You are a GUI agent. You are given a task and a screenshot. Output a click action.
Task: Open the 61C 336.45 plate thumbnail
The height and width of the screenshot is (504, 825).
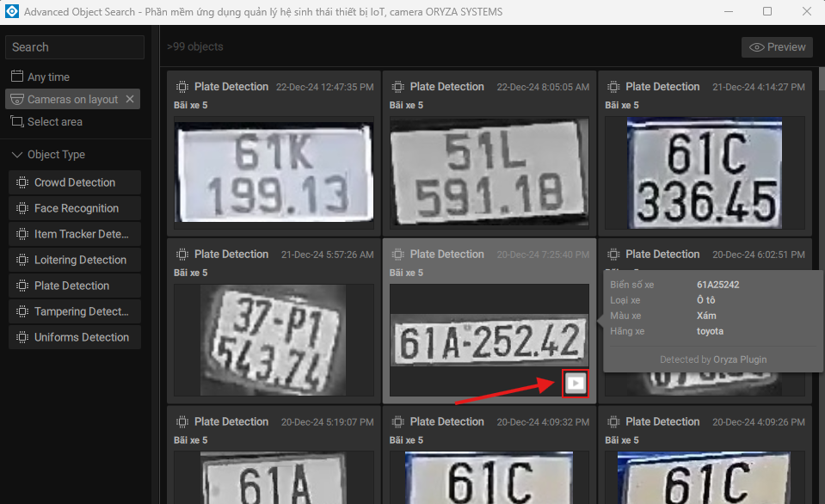[705, 173]
